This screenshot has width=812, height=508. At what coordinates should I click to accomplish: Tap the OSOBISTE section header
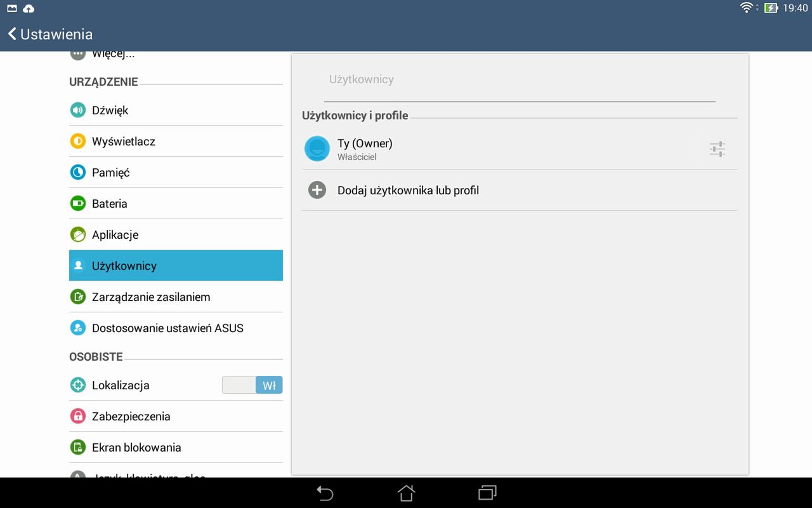point(96,357)
